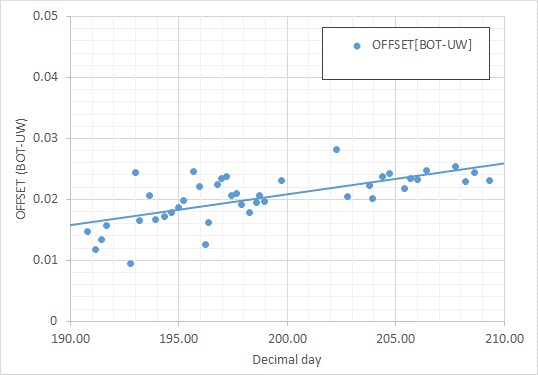This screenshot has width=538, height=375.
Task: Click the 0.04 y-axis label
Action: (x=45, y=77)
